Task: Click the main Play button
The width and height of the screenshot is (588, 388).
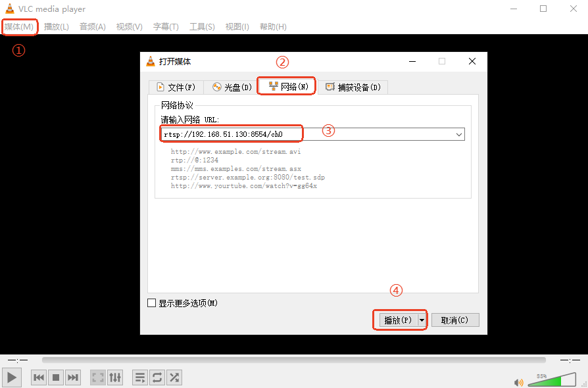Action: pos(12,377)
